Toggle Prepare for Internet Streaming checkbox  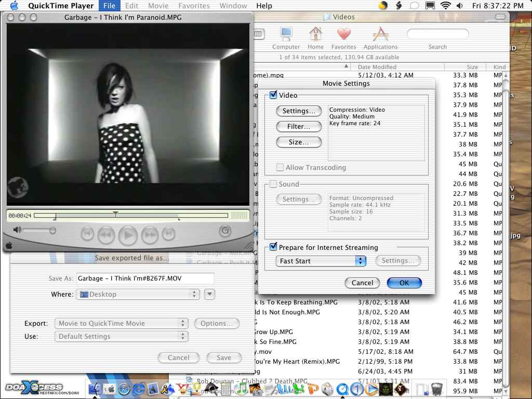point(273,247)
